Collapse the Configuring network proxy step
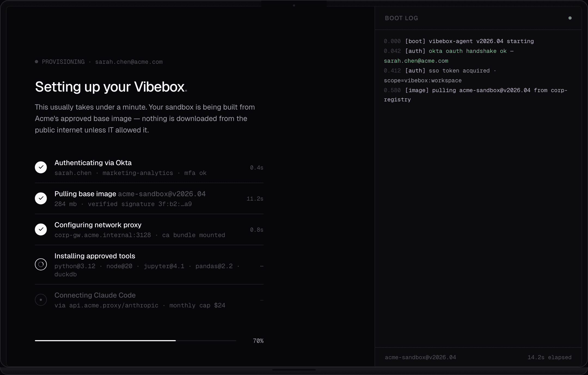This screenshot has height=375, width=588. (98, 225)
